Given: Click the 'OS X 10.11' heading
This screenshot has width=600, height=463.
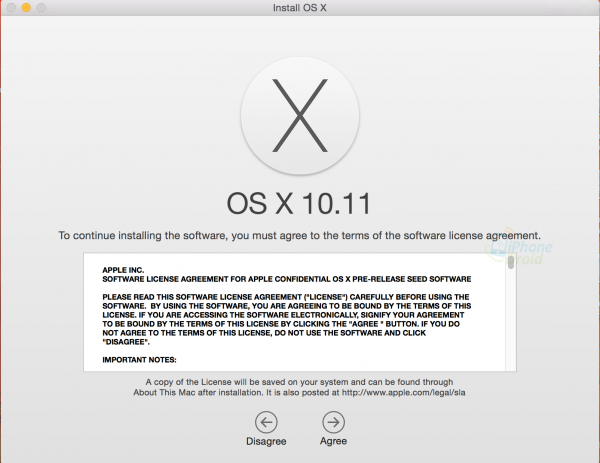Looking at the screenshot, I should [x=299, y=203].
